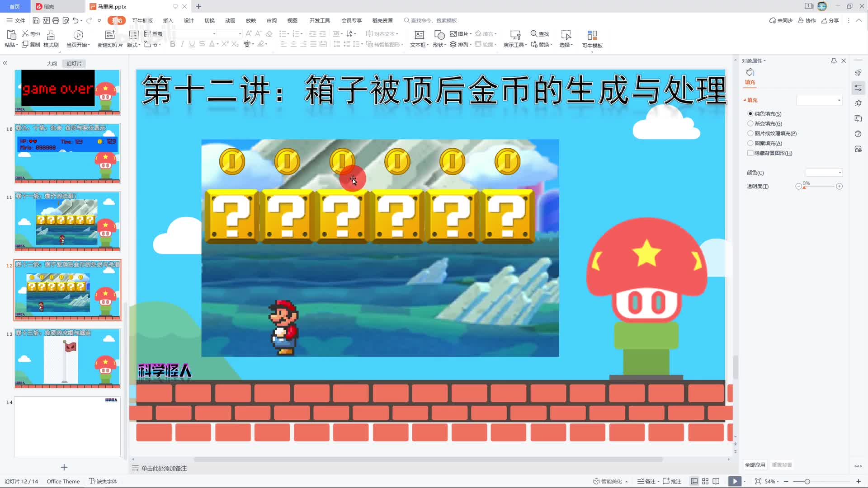Open the font size dropdown

coord(240,34)
